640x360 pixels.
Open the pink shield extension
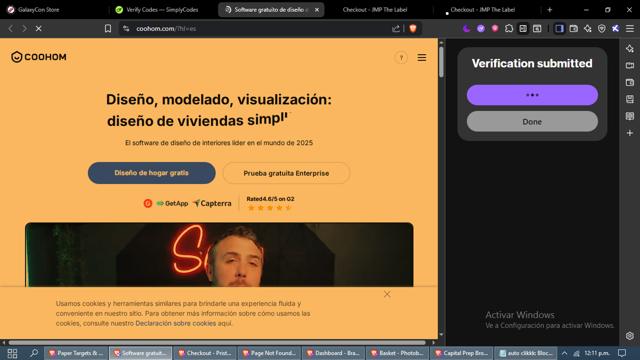495,29
